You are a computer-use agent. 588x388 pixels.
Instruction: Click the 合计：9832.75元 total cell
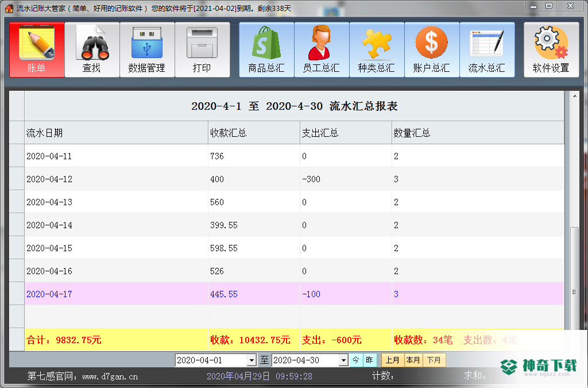[x=116, y=340]
